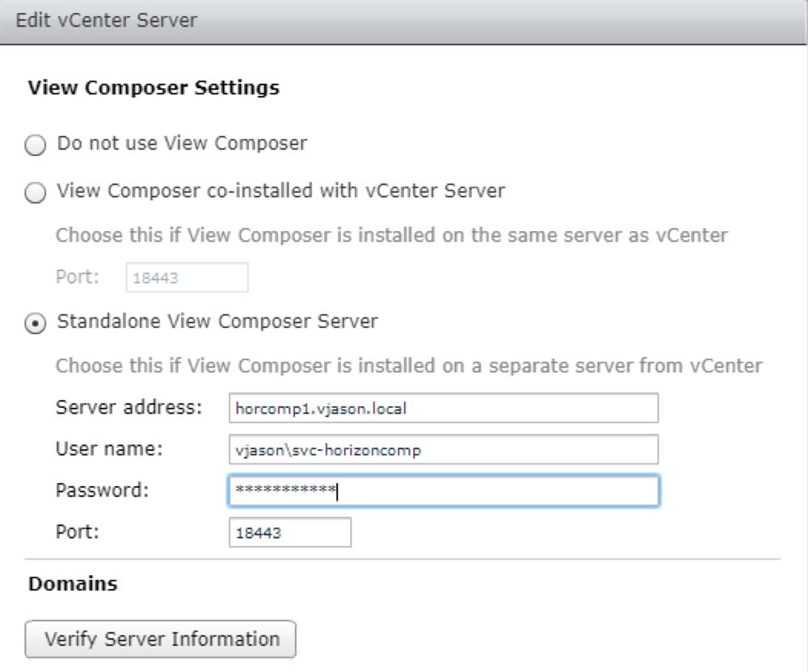This screenshot has height=672, width=808.
Task: Choose the co-installed with vCenter Server radio button
Action: pos(36,193)
